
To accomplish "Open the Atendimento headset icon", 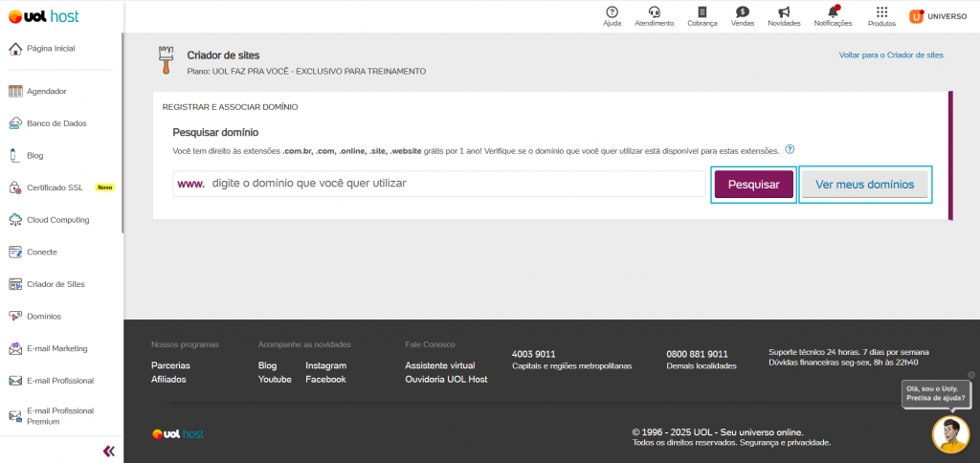I will [655, 16].
